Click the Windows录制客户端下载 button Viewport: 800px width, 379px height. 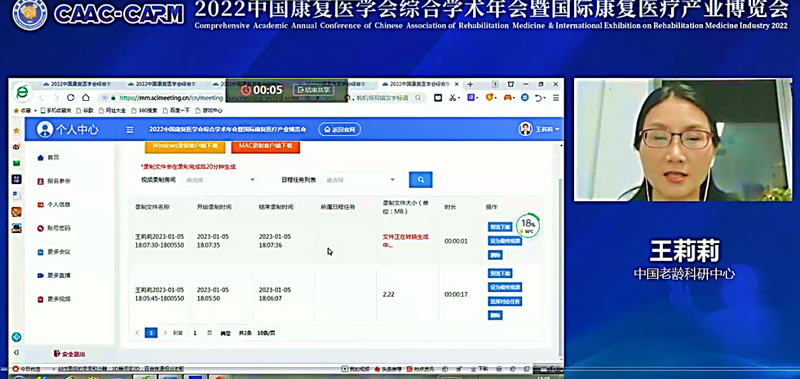click(185, 146)
